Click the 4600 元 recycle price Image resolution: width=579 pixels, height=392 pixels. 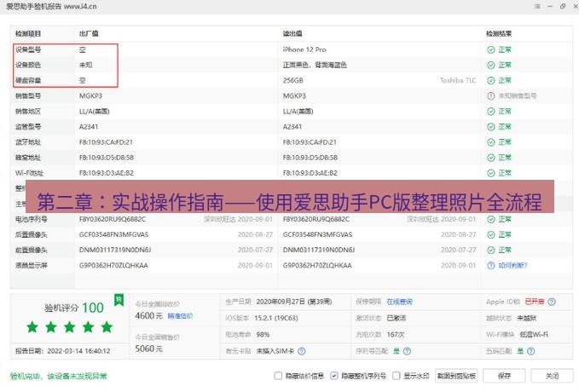point(149,316)
